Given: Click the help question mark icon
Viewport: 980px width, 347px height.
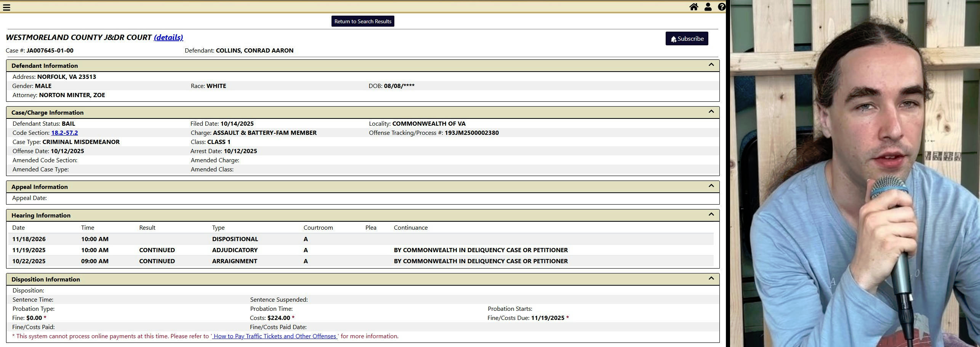Looking at the screenshot, I should click(721, 7).
